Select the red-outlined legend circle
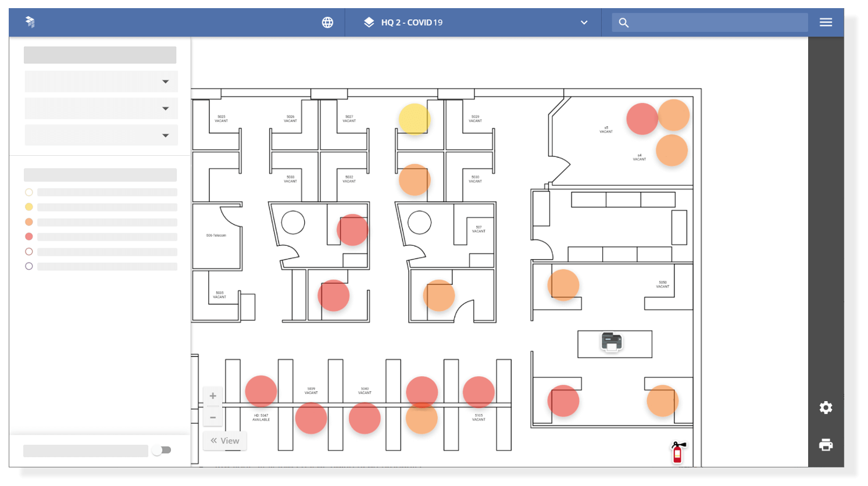The width and height of the screenshot is (868, 486). 28,252
